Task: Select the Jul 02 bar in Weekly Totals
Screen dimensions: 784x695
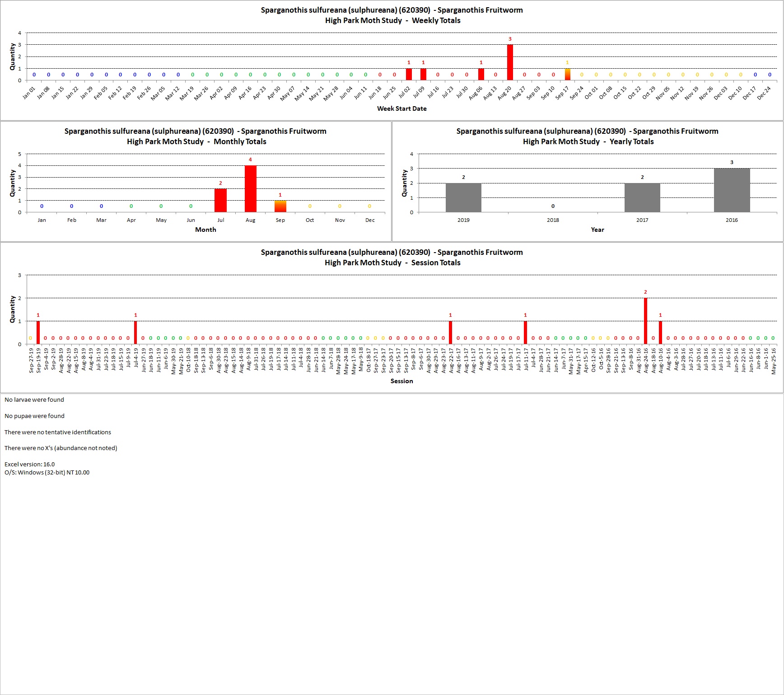Action: [x=409, y=75]
